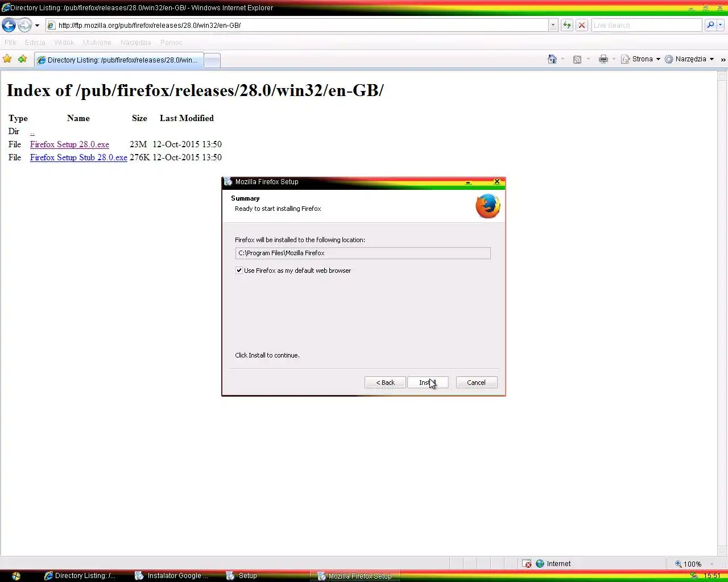
Task: Click the system tray icon beside clock
Action: 693,576
